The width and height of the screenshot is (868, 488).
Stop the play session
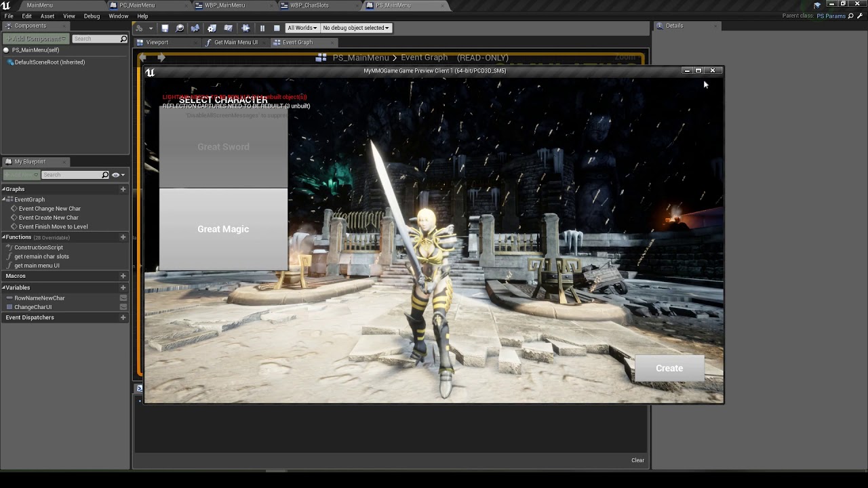tap(277, 28)
